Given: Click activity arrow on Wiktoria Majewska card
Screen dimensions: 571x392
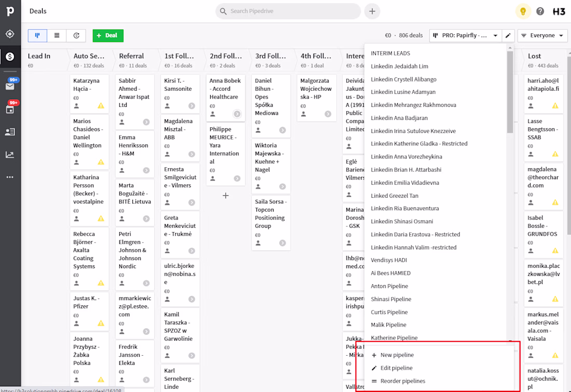Looking at the screenshot, I should pyautogui.click(x=282, y=186).
